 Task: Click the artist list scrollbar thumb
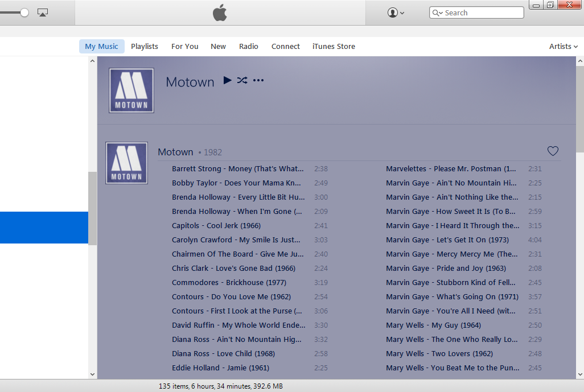pos(92,208)
